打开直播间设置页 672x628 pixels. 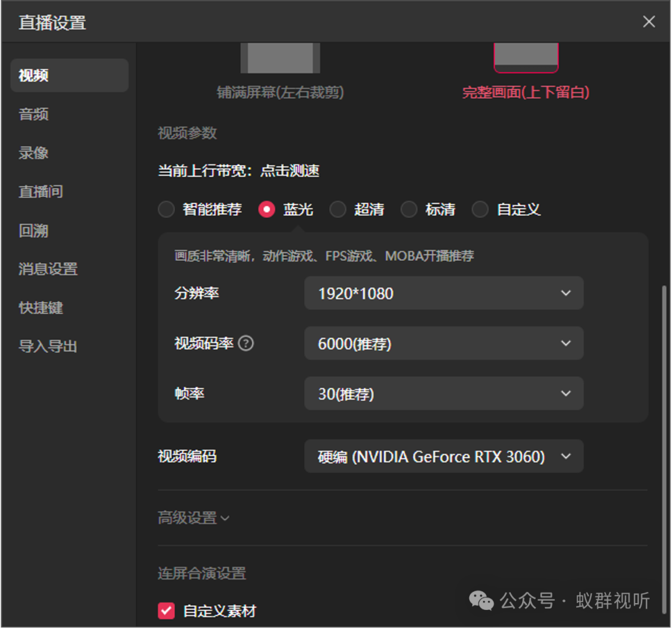(x=41, y=192)
